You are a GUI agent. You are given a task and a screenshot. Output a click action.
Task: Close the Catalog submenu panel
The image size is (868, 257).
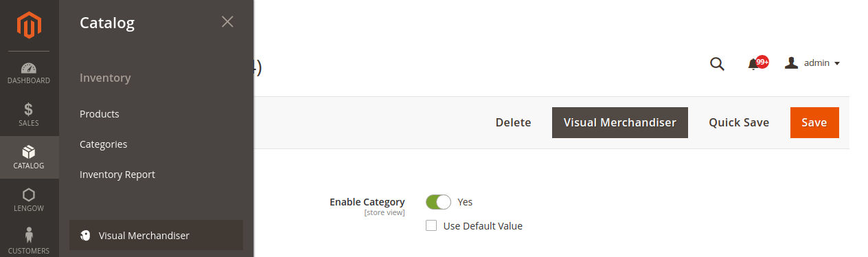click(228, 21)
